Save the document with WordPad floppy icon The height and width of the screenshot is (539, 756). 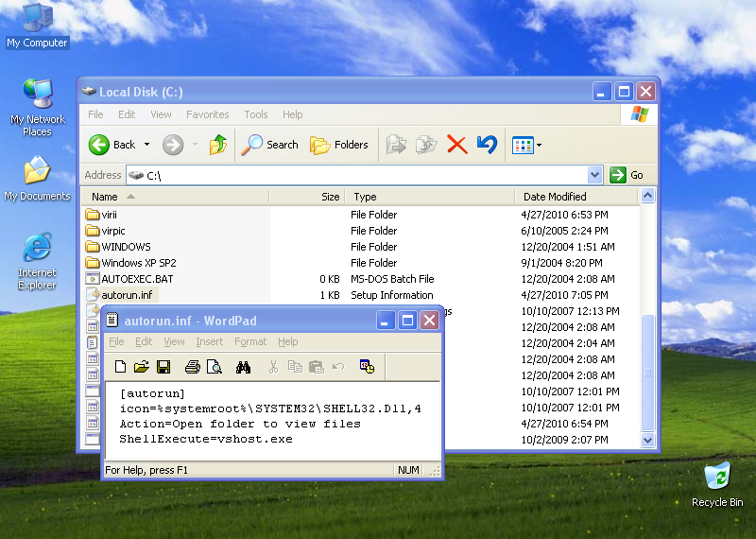coord(163,367)
